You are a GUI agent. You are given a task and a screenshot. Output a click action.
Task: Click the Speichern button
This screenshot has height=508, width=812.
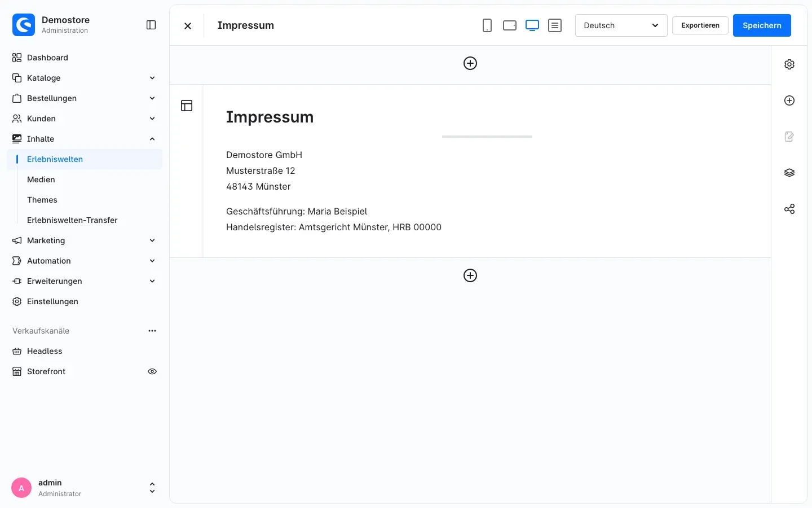point(762,25)
